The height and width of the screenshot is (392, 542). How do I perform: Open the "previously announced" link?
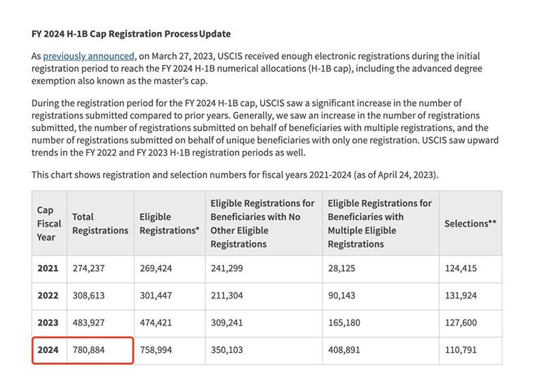coord(88,56)
